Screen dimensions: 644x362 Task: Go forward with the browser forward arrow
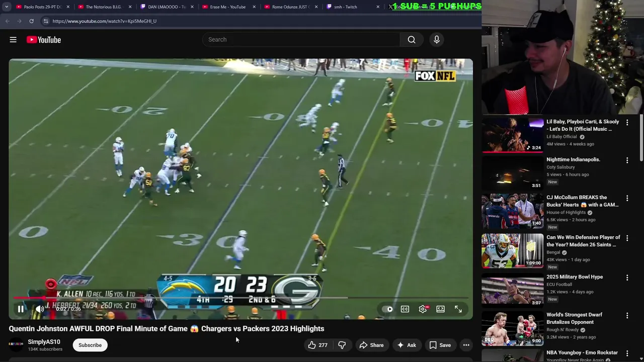tap(19, 21)
